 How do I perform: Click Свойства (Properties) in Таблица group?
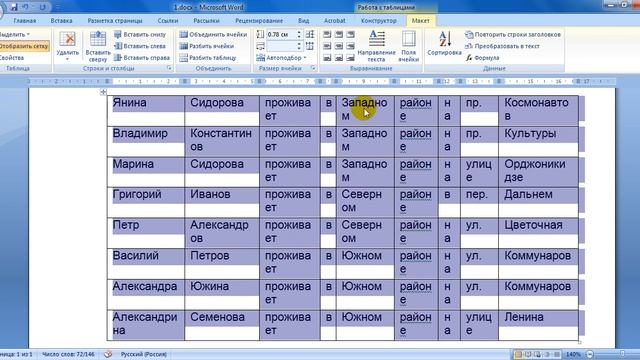click(x=12, y=58)
